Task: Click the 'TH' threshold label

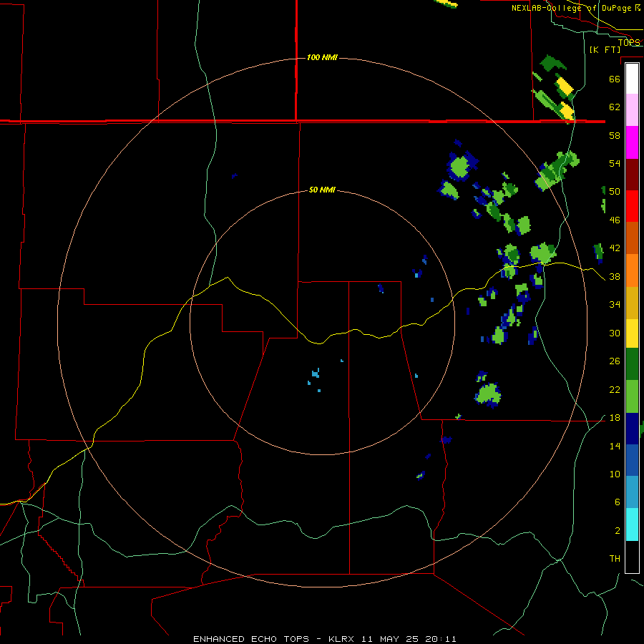Action: click(x=615, y=559)
